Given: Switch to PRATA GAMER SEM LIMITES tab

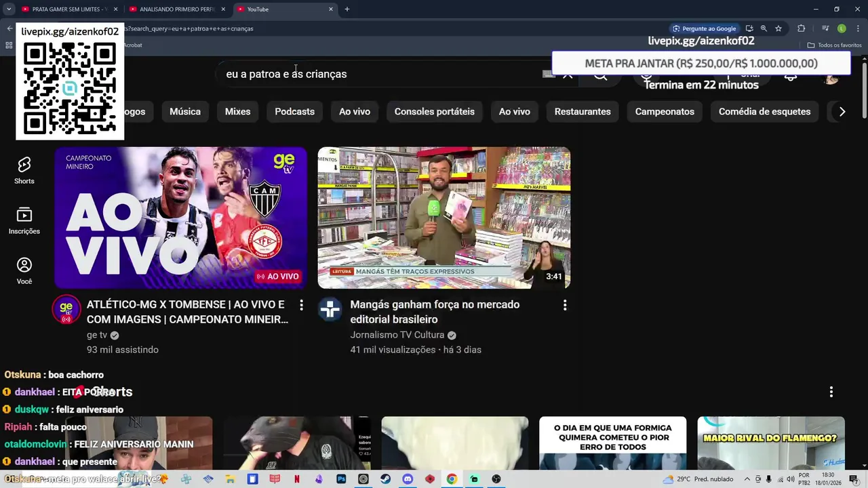Looking at the screenshot, I should [x=68, y=9].
